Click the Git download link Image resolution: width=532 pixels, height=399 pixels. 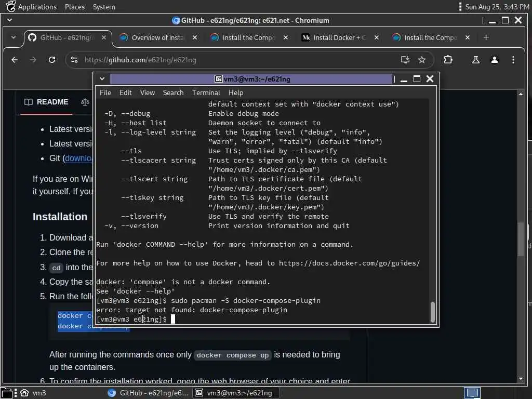[x=78, y=158]
